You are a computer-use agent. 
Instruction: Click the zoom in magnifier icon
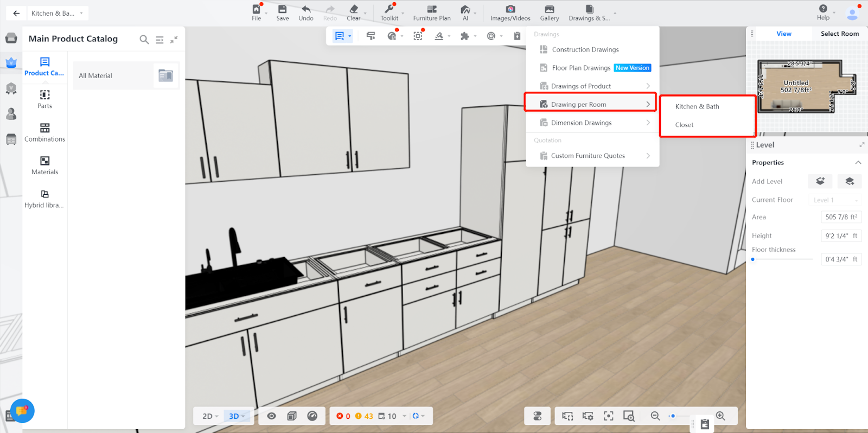point(720,416)
